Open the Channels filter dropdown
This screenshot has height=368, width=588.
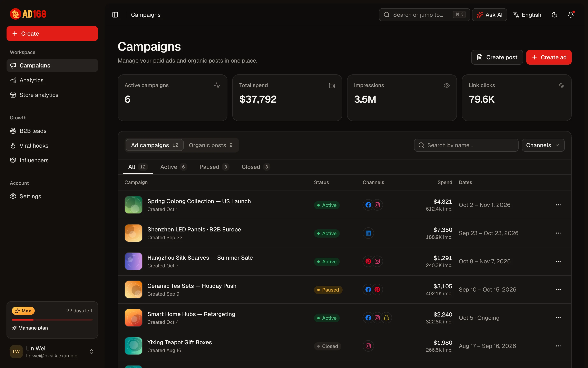click(x=543, y=145)
